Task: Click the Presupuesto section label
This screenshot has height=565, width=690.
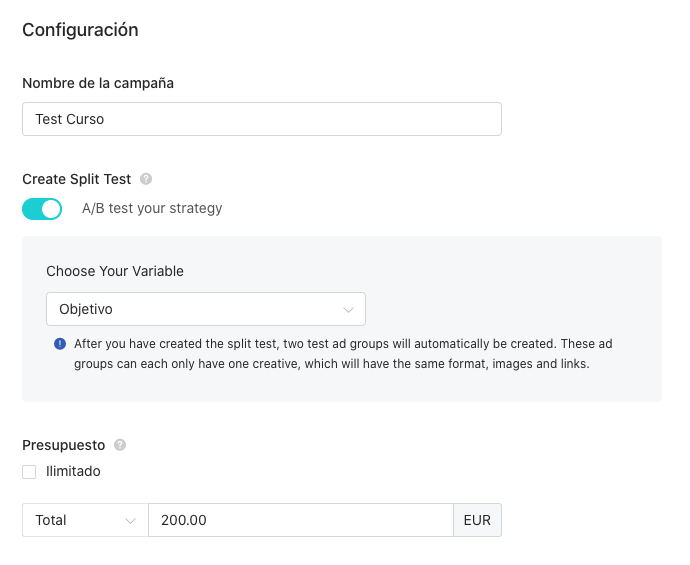Action: click(63, 445)
